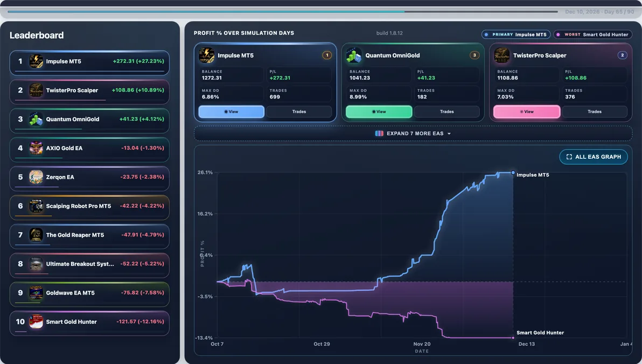Click the Ultimate Breakout System logo icon

[x=36, y=264]
